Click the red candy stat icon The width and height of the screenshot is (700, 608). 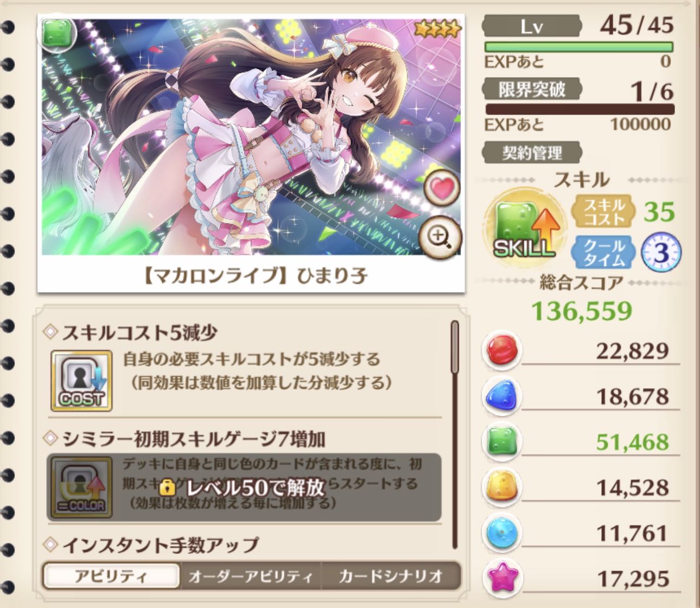tap(502, 350)
